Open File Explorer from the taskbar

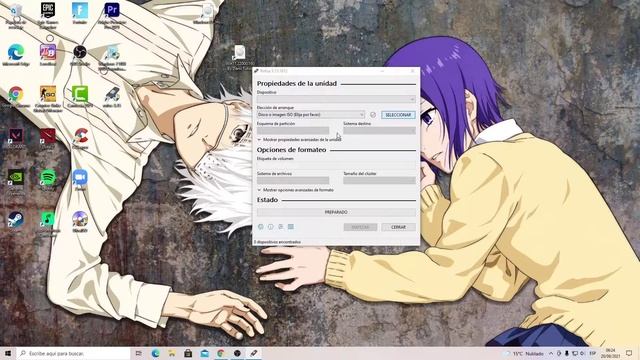click(x=172, y=353)
